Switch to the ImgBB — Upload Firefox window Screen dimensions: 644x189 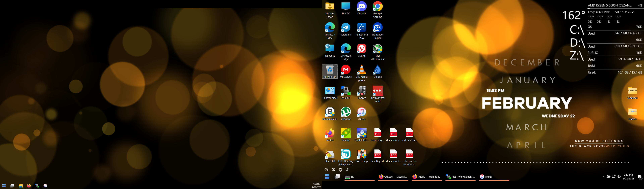[x=427, y=177]
